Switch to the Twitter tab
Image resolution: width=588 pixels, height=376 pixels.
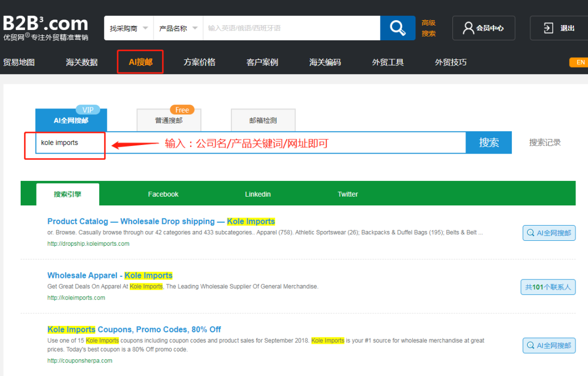coord(347,195)
